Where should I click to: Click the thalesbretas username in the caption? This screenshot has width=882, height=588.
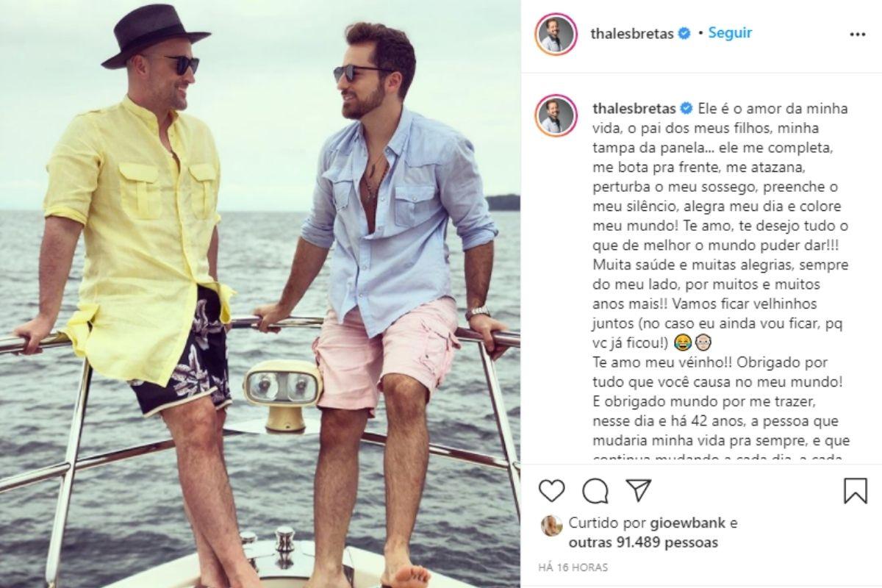point(633,109)
